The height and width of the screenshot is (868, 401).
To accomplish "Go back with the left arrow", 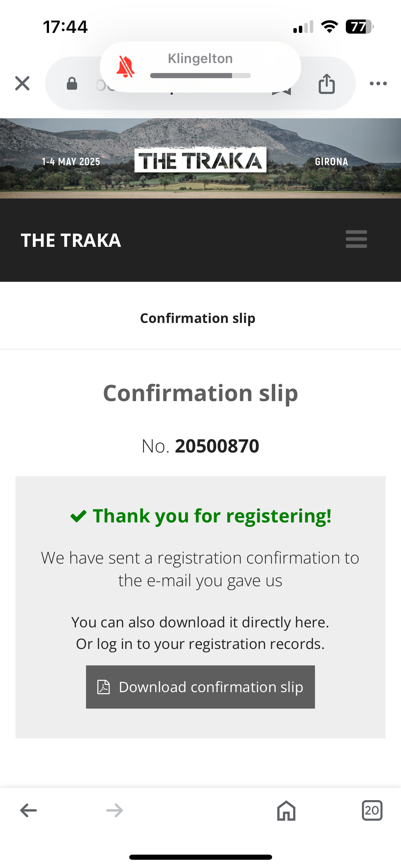I will pyautogui.click(x=28, y=810).
